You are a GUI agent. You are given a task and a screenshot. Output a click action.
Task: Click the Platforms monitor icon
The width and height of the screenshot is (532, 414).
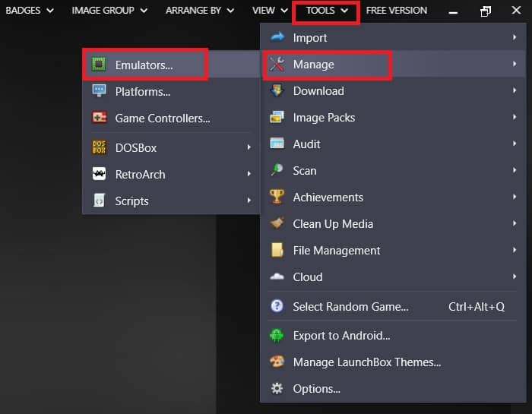[x=99, y=91]
